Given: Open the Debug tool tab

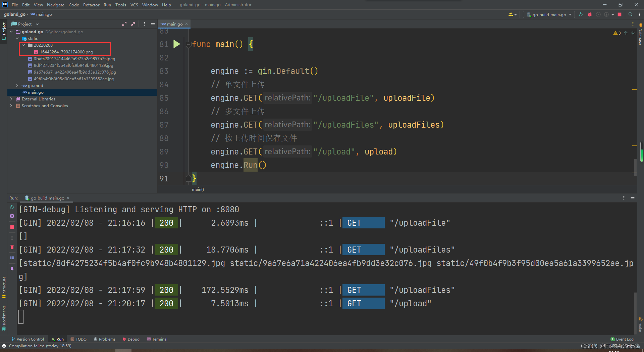Looking at the screenshot, I should [x=131, y=339].
